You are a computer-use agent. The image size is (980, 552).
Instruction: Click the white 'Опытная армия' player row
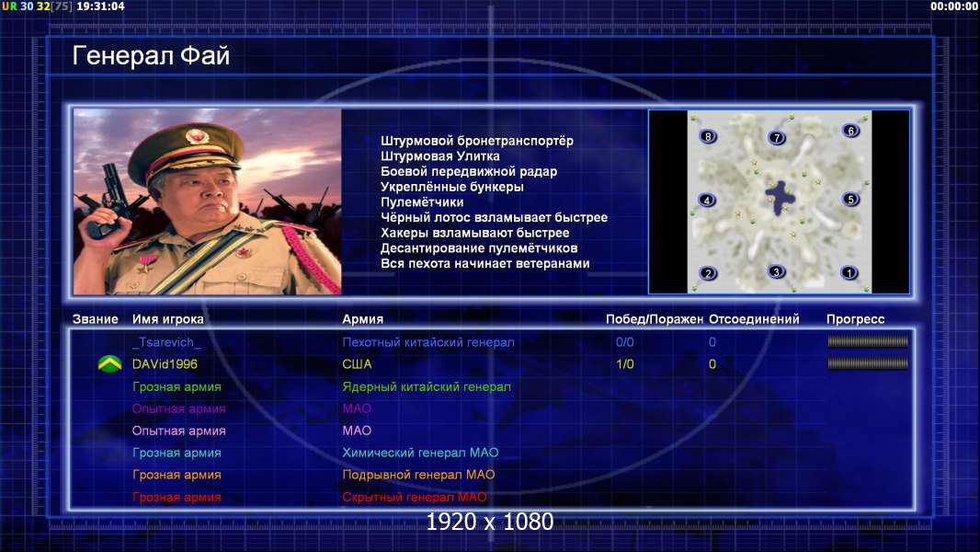click(x=178, y=431)
